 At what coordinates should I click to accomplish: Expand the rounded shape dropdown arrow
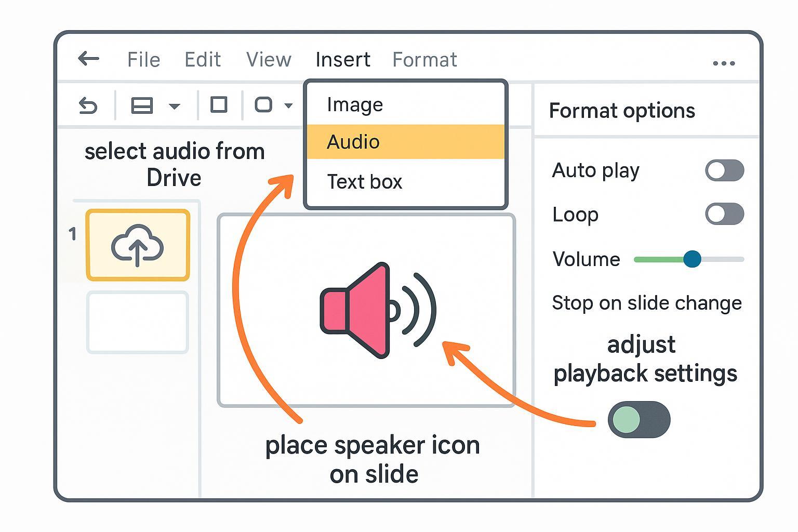pyautogui.click(x=288, y=106)
